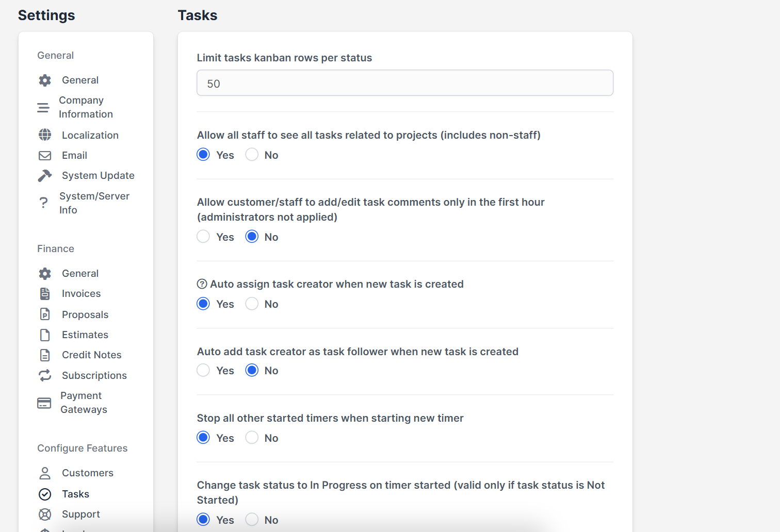Click the Localization globe icon

point(45,135)
